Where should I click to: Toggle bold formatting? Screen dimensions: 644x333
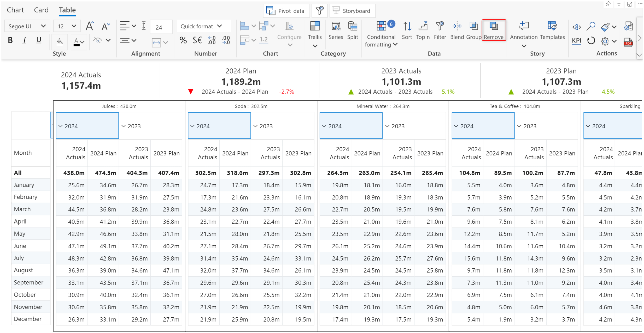click(x=10, y=40)
